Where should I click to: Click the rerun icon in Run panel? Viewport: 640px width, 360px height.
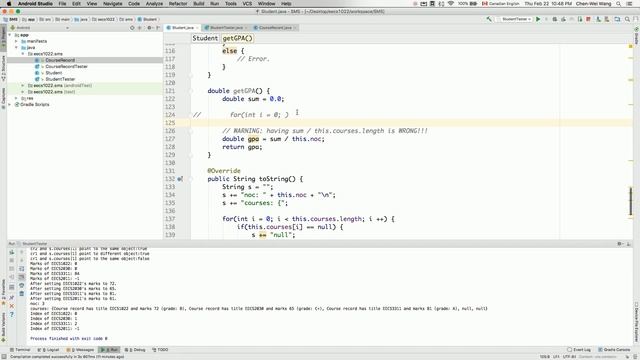[x=12, y=253]
